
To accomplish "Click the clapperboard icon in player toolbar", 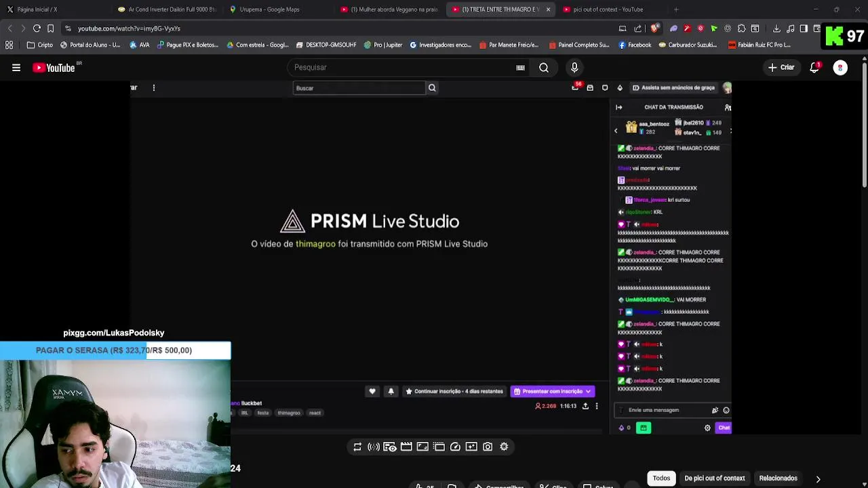I will click(406, 447).
